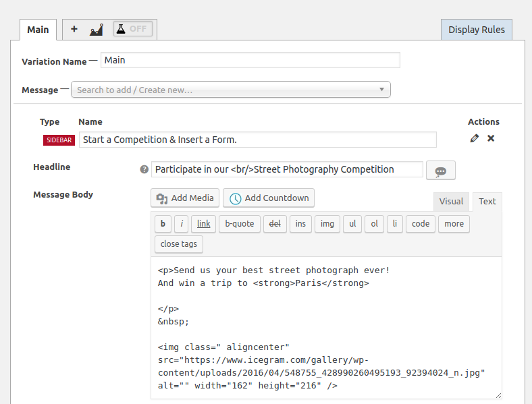This screenshot has width=532, height=404.
Task: Toggle the split testing flask OFF switch
Action: point(132,29)
